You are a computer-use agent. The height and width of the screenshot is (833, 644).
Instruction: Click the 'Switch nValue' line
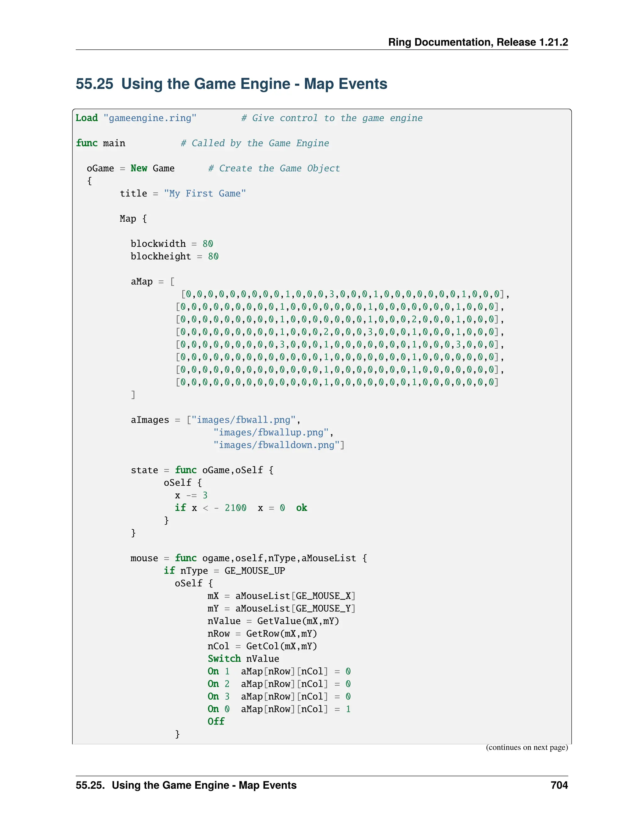tap(243, 659)
